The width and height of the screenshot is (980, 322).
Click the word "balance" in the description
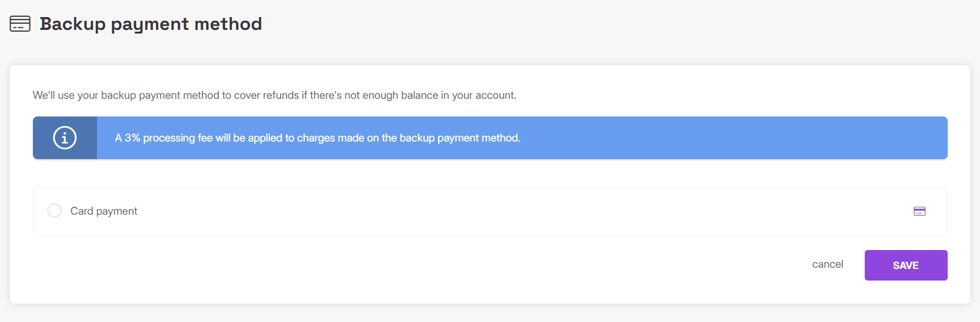coord(419,95)
